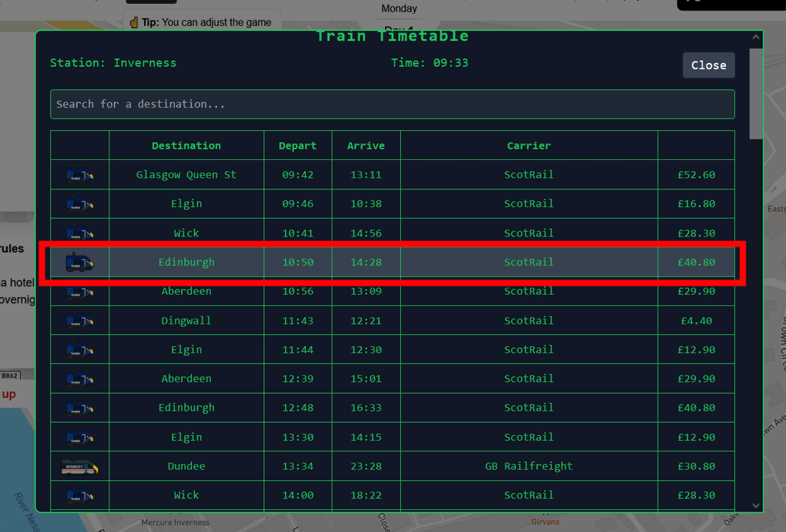Pick GB Railfreight carrier to Dundee
Viewport: 786px width, 532px height.
pos(529,466)
